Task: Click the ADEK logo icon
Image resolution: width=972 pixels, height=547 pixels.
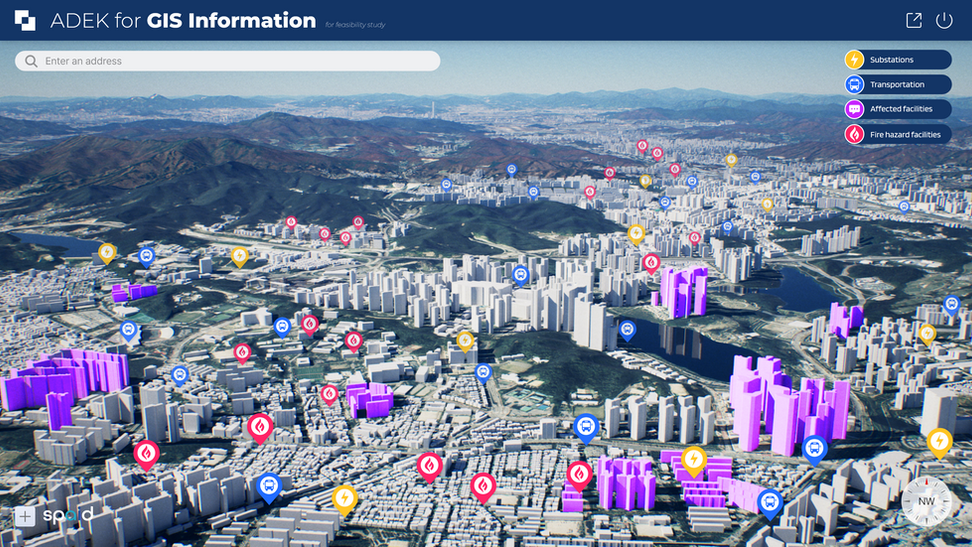Action: [x=25, y=20]
